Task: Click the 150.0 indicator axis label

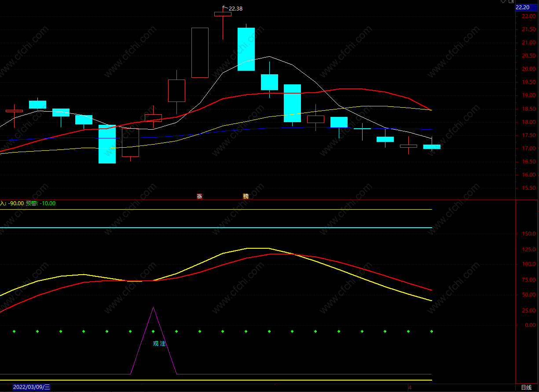Action: coord(529,234)
